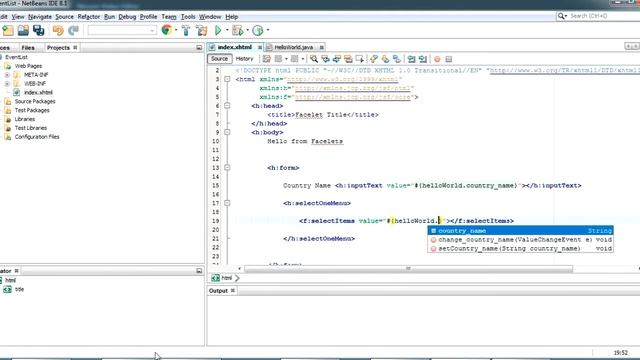
Task: Click the Stop Macro Recording icon
Action: pos(449,59)
